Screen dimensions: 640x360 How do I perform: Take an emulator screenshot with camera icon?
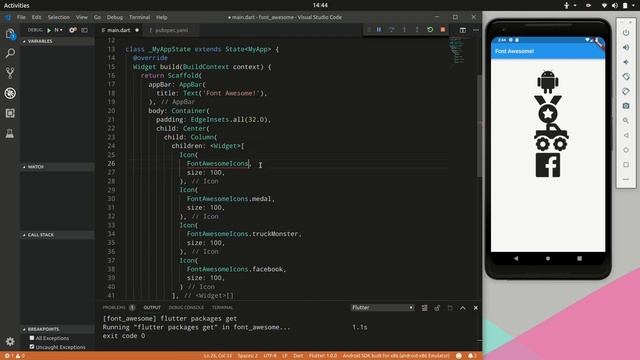[x=626, y=106]
